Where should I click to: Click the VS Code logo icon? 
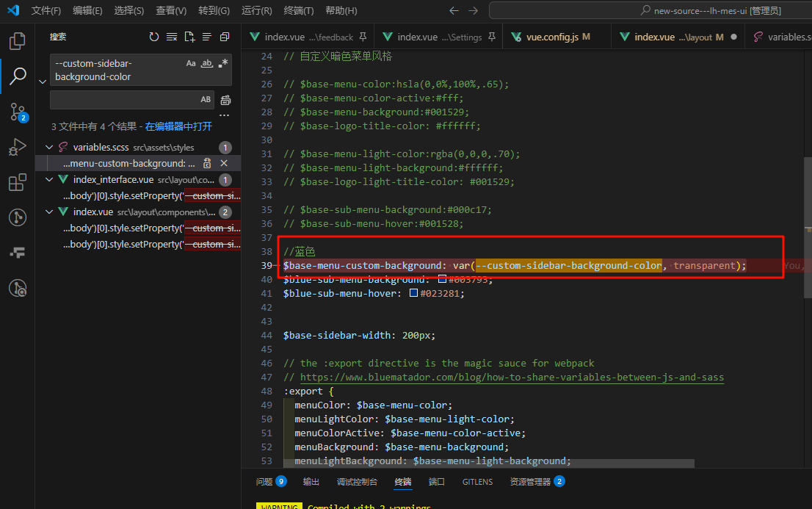(13, 10)
